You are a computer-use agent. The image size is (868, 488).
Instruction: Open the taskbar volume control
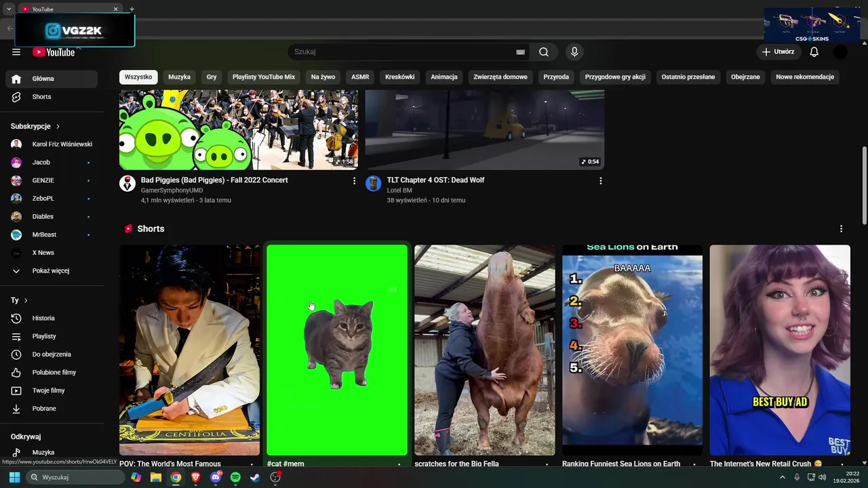823,477
